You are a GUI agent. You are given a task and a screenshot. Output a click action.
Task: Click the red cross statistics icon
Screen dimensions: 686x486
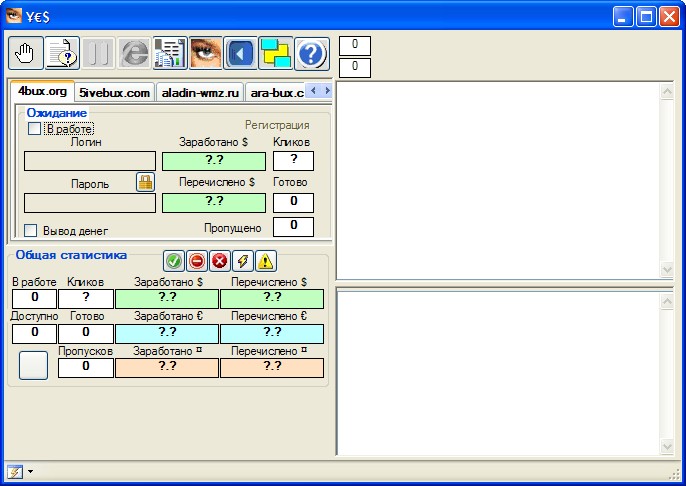(220, 261)
